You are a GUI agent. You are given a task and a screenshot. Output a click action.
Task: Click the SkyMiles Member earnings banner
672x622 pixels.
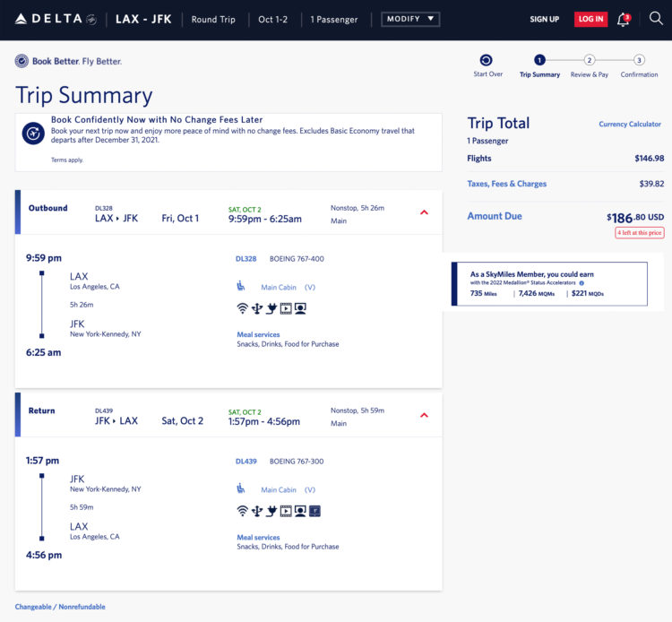[x=549, y=284]
